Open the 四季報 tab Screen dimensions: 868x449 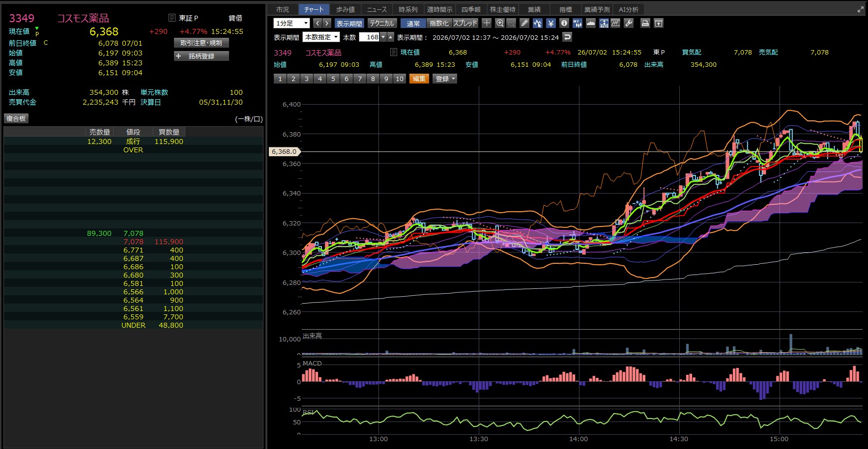point(471,9)
